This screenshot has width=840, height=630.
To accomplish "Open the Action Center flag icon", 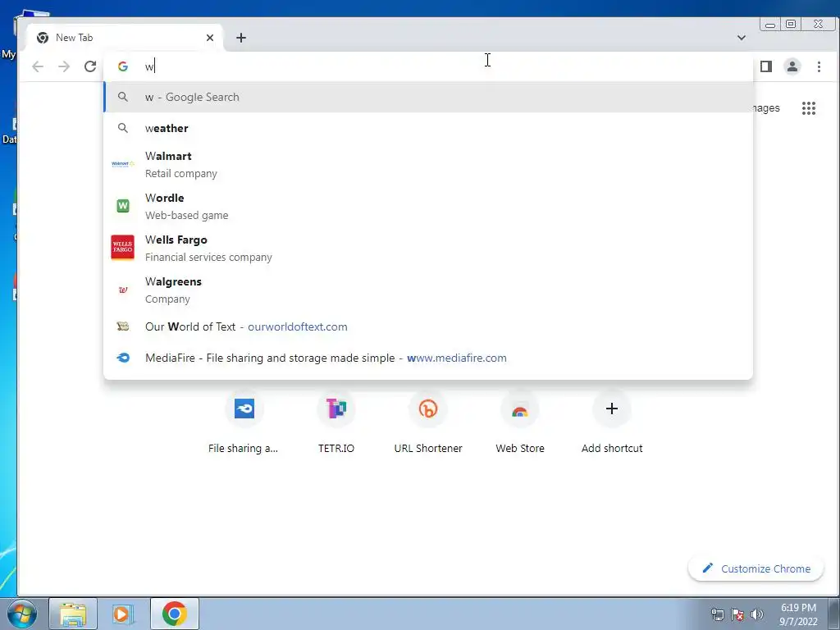I will 737,614.
